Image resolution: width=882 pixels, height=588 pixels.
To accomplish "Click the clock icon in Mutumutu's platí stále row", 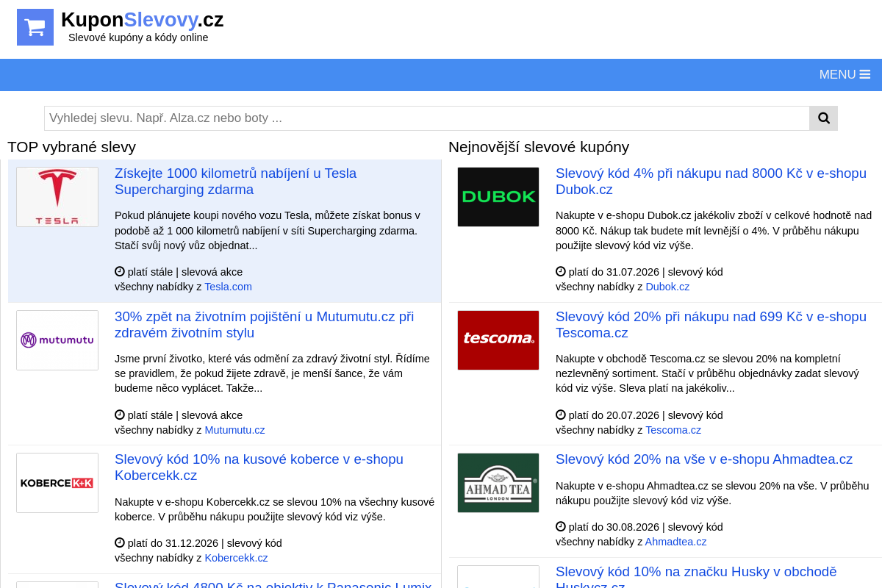I will 120,415.
